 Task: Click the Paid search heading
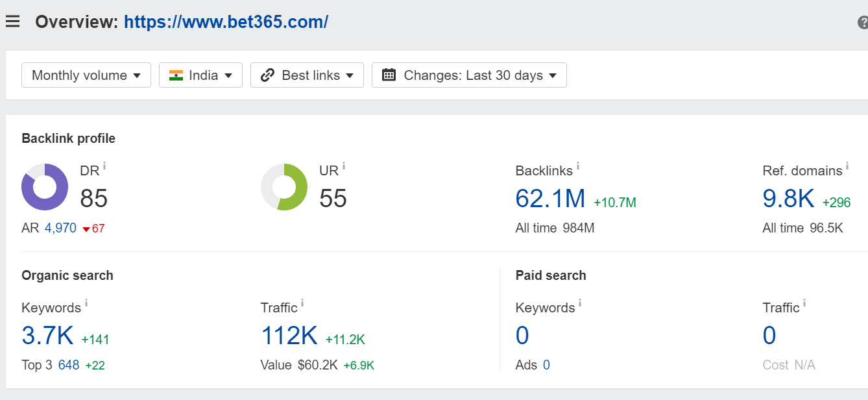(551, 275)
